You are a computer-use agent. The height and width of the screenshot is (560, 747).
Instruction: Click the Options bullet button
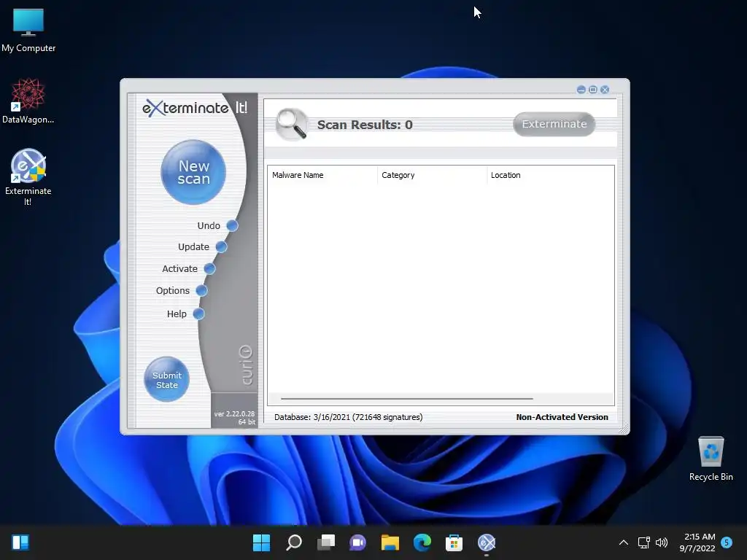[201, 290]
